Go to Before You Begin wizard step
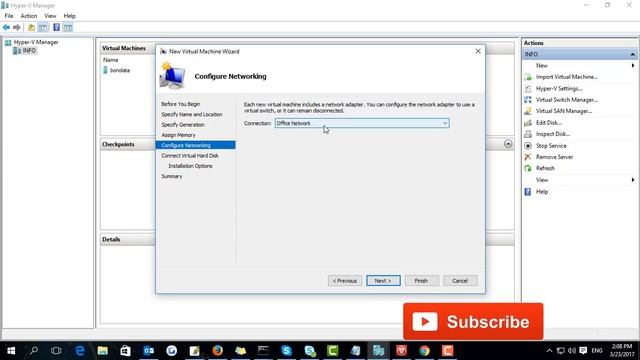640x360 pixels. (180, 104)
